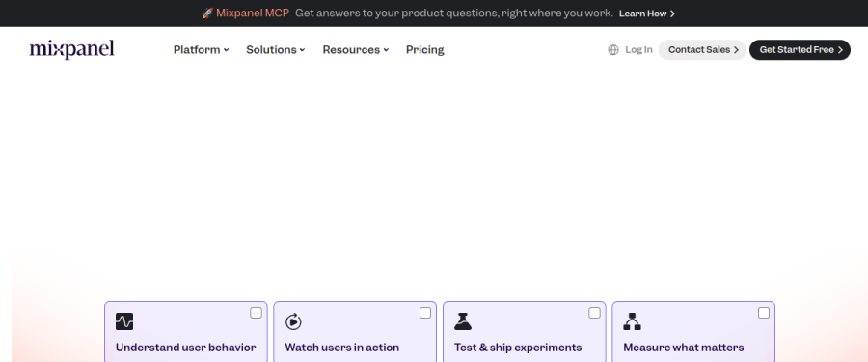Viewport: 868px width, 362px height.
Task: Select the Watch users in action card title
Action: pos(342,348)
